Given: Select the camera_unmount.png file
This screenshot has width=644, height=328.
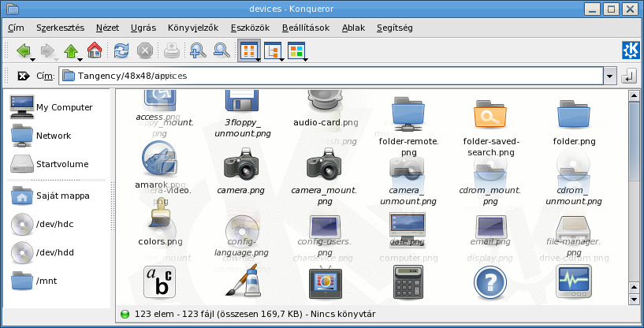Looking at the screenshot, I should click(x=408, y=195).
